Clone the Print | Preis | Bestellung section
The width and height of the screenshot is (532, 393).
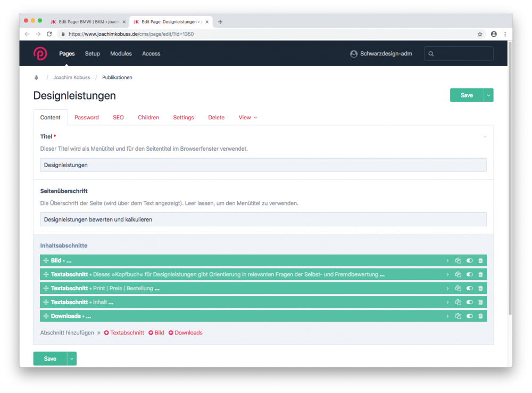[458, 289]
